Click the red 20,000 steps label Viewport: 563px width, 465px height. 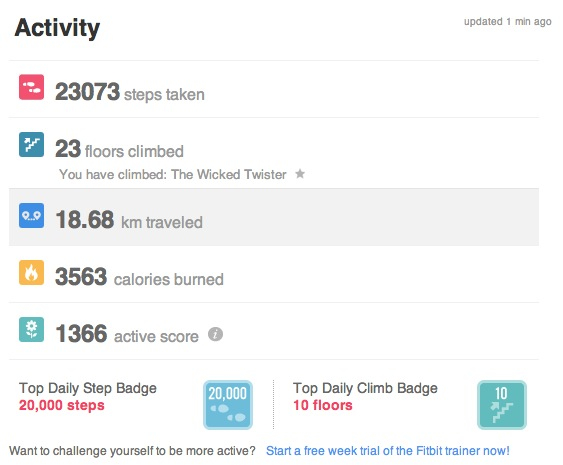click(62, 405)
